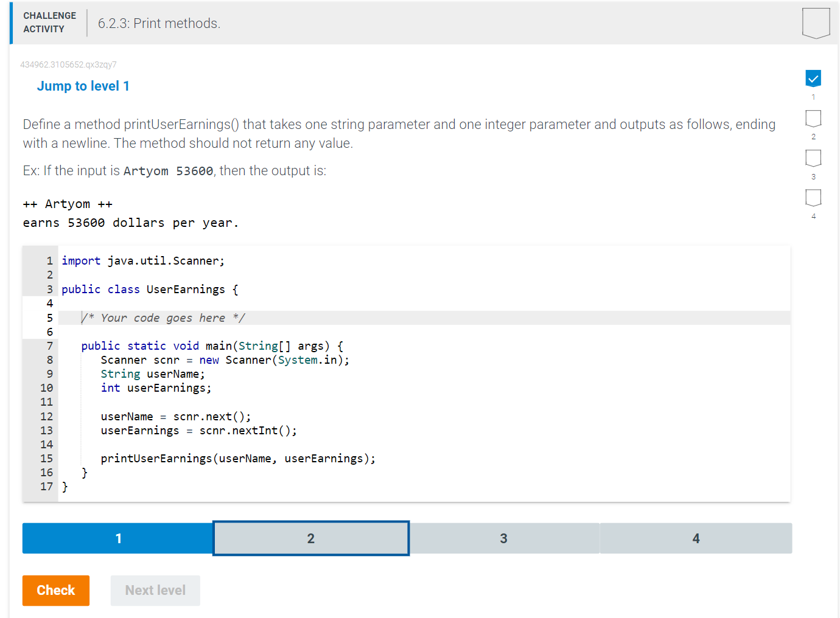
Task: Click the 'printUserEarnings(userName, userEarnings);' line
Action: point(238,459)
